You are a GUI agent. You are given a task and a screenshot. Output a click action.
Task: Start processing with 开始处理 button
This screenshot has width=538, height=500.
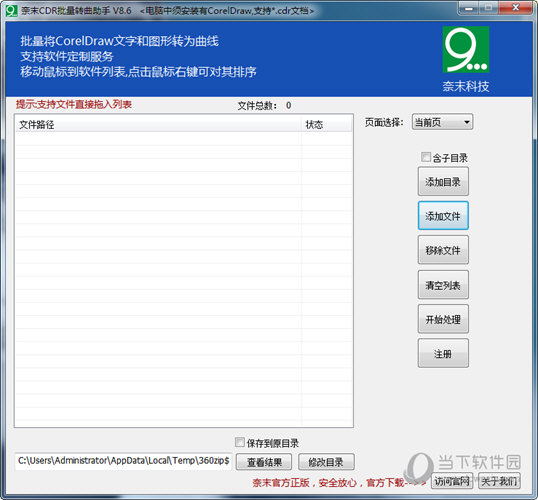[x=443, y=319]
